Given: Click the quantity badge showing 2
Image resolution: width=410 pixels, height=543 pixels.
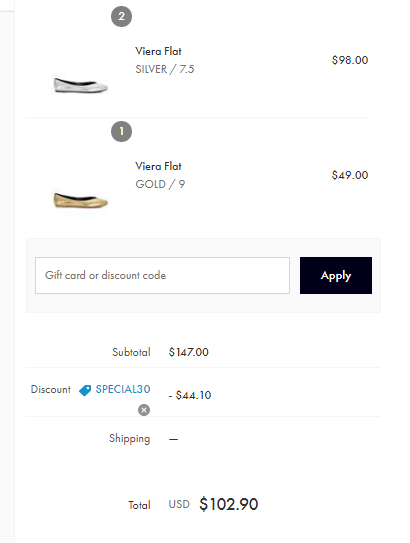Looking at the screenshot, I should tap(122, 16).
